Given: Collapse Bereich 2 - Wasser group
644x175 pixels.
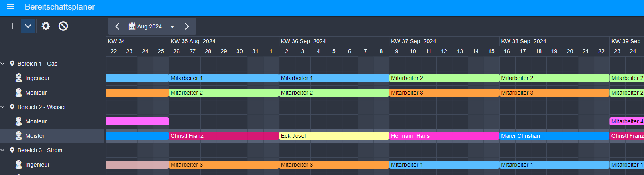Looking at the screenshot, I should (3, 107).
